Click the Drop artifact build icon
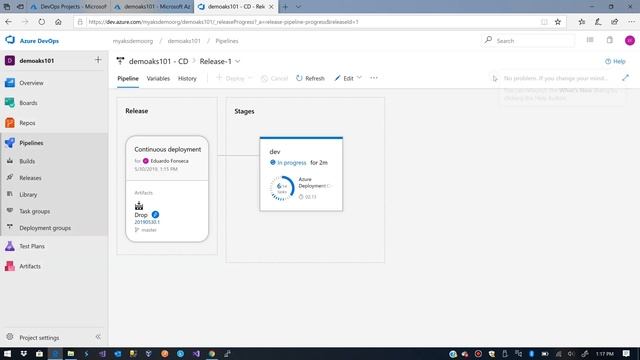 pyautogui.click(x=139, y=206)
